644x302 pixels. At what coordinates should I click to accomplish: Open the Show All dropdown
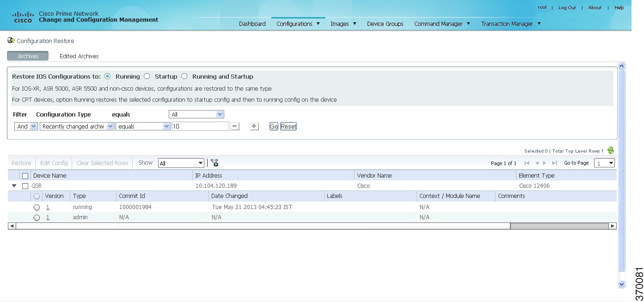181,163
